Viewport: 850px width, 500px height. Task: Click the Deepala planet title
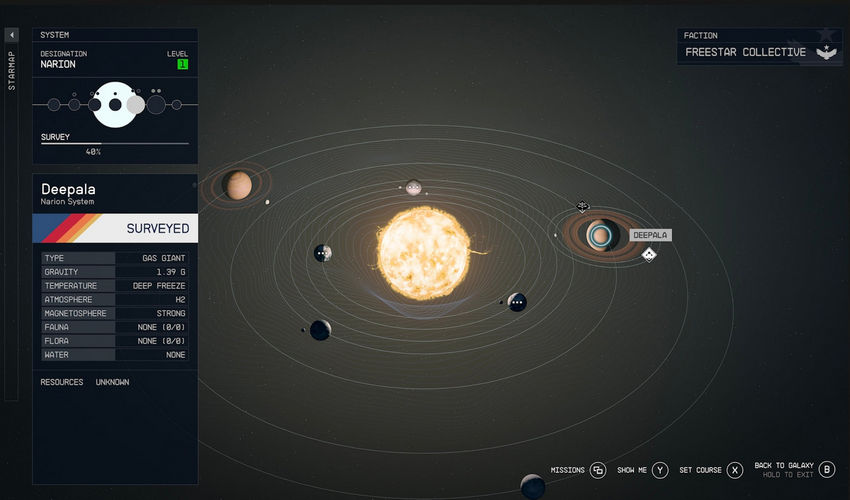tap(68, 189)
